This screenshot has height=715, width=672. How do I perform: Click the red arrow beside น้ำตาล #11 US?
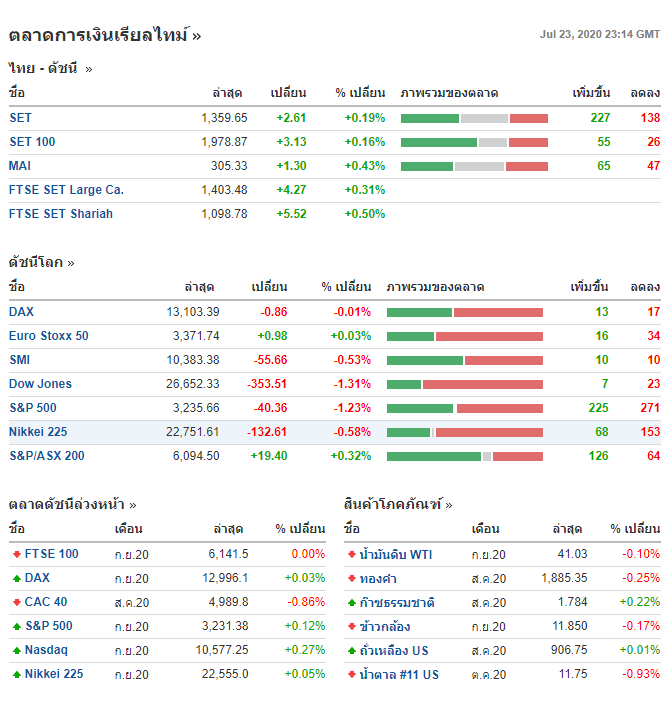[x=351, y=674]
